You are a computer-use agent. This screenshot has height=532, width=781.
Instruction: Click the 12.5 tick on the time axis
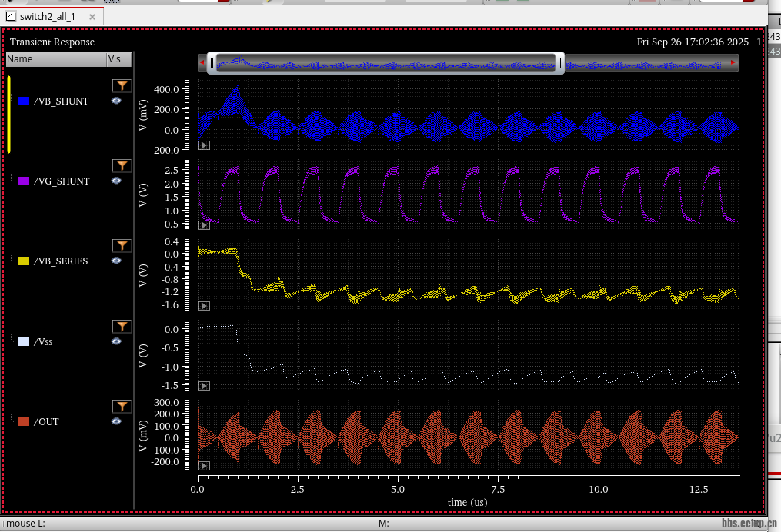pos(699,489)
